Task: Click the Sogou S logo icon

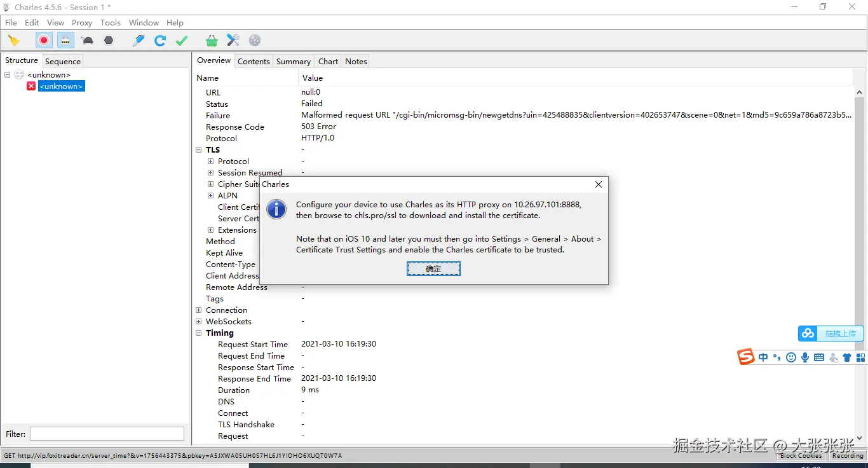Action: pyautogui.click(x=746, y=357)
